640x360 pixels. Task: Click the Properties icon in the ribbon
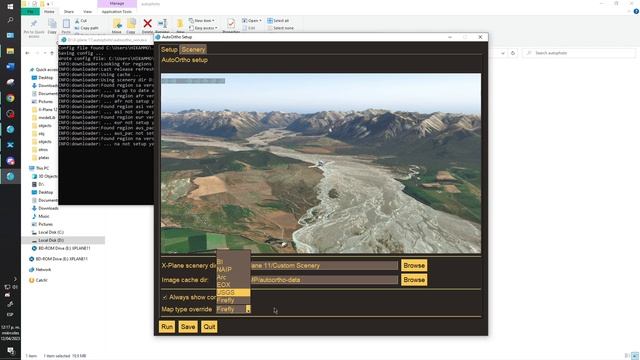point(231,23)
